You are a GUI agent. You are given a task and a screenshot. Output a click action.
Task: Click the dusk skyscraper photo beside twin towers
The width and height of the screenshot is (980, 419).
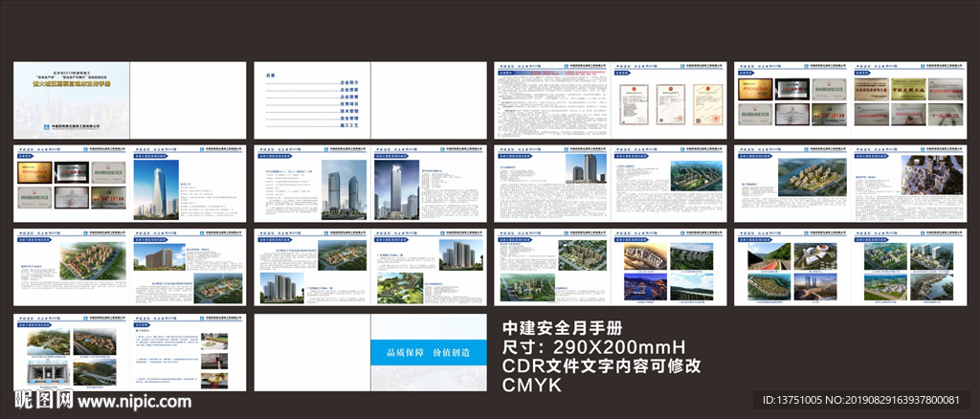click(397, 189)
